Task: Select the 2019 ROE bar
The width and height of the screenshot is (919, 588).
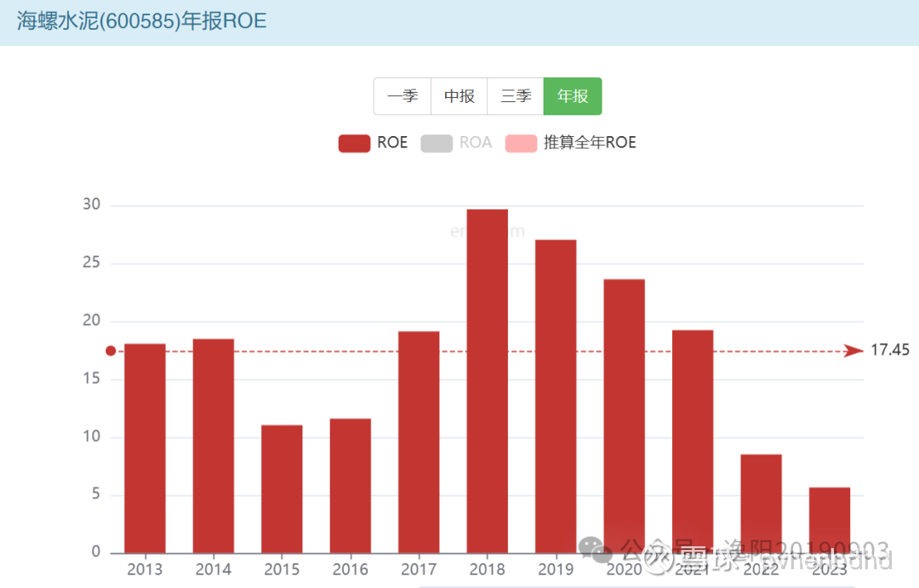Action: point(556,397)
